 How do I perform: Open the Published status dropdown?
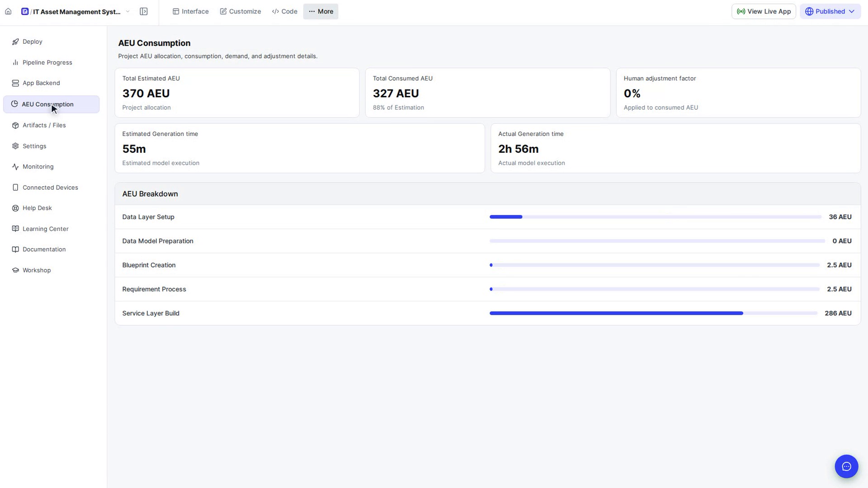pyautogui.click(x=830, y=11)
